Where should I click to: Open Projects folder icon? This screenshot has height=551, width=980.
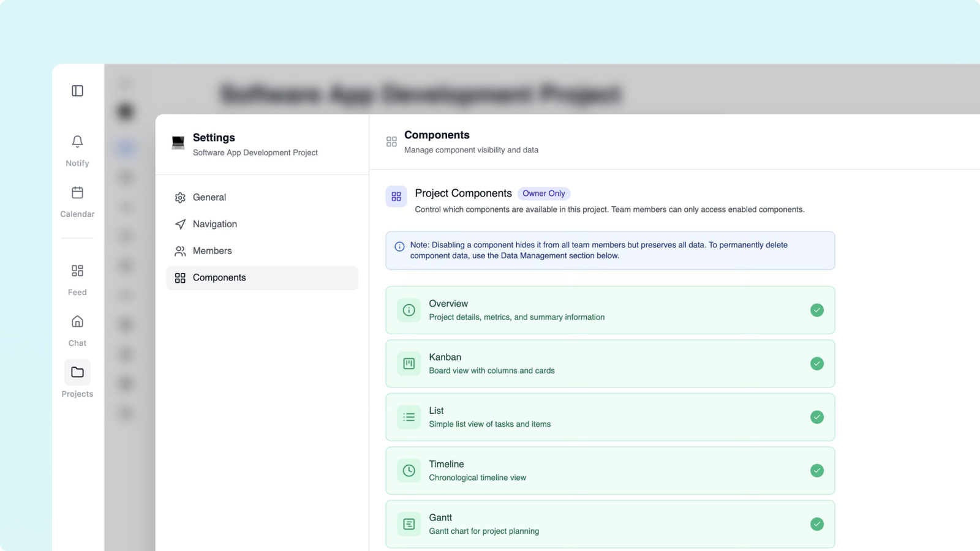click(77, 372)
